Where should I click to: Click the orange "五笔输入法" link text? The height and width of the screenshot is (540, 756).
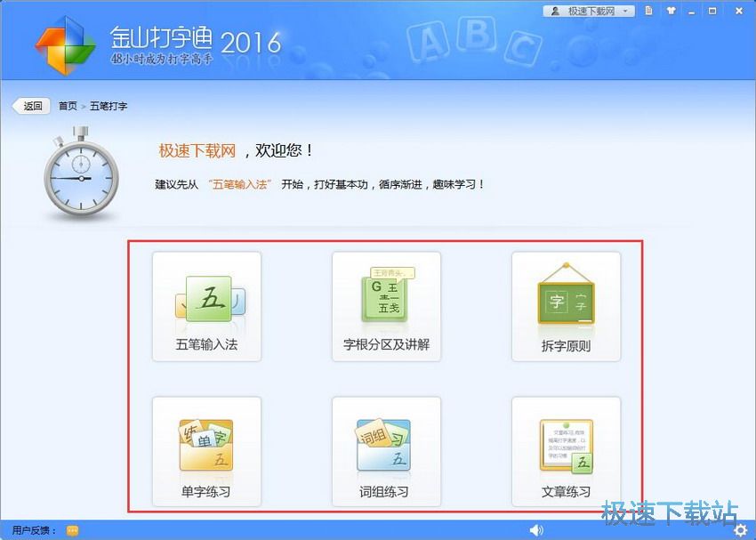tap(240, 185)
